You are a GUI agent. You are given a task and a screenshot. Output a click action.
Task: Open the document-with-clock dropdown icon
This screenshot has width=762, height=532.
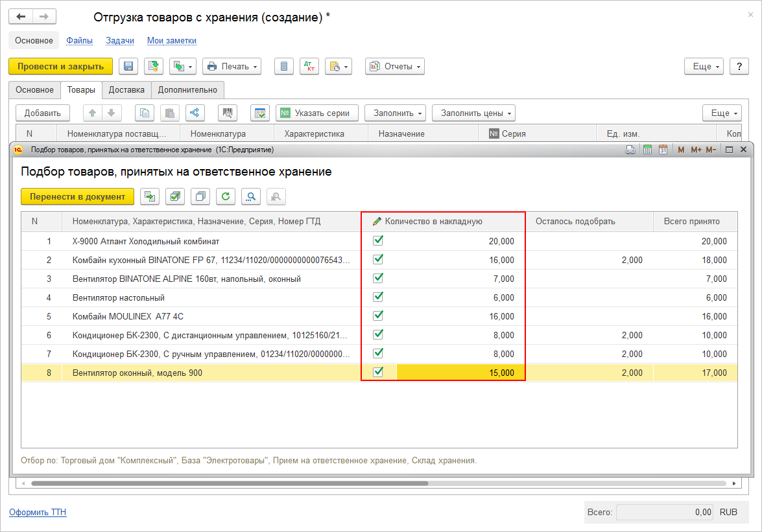(x=339, y=67)
